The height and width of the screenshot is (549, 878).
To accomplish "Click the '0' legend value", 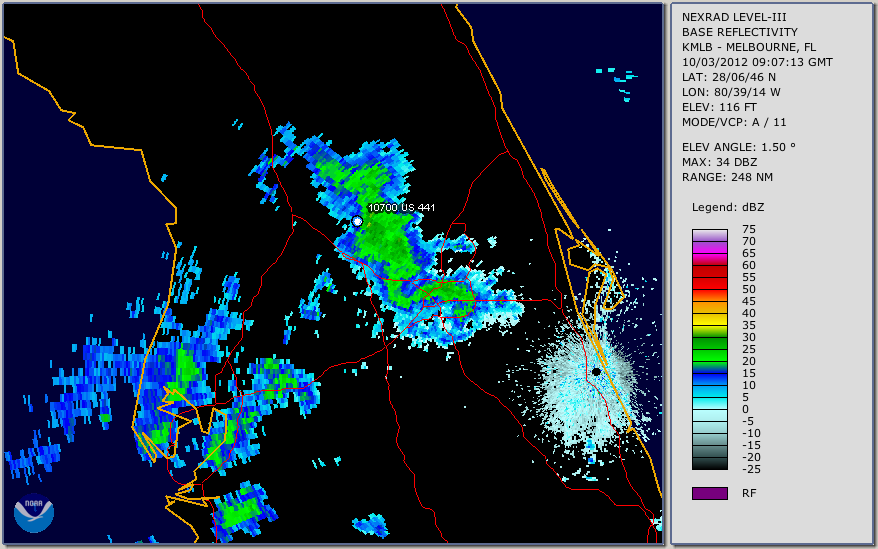I will 745,410.
